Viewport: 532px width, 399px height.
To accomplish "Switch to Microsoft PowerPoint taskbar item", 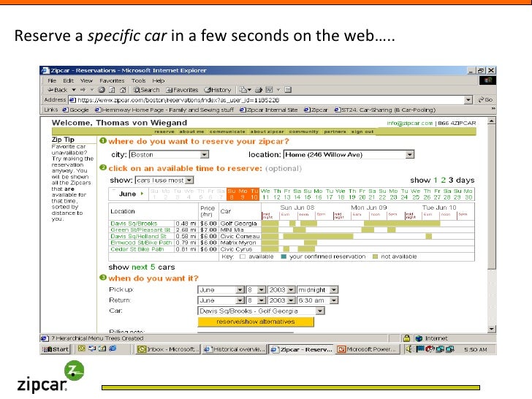I will (368, 349).
